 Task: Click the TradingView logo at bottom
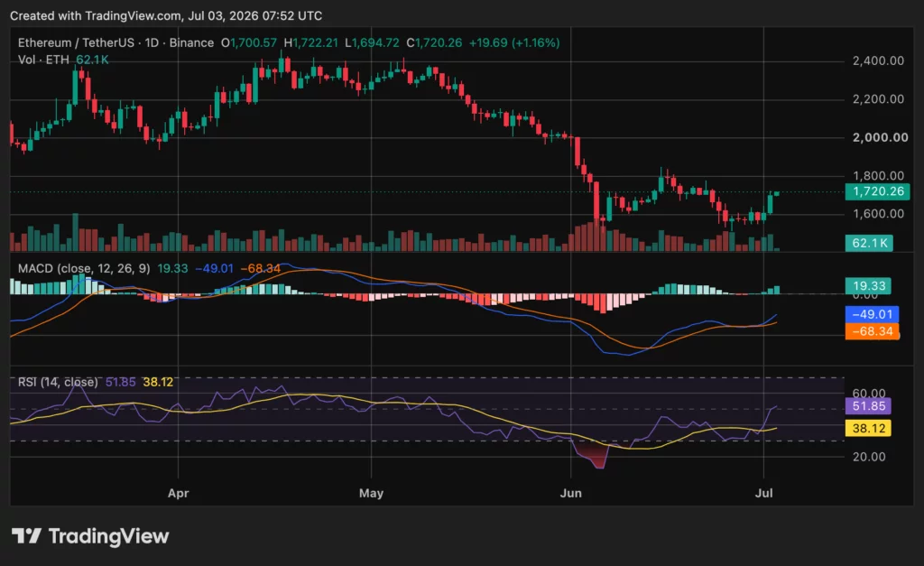tap(90, 536)
